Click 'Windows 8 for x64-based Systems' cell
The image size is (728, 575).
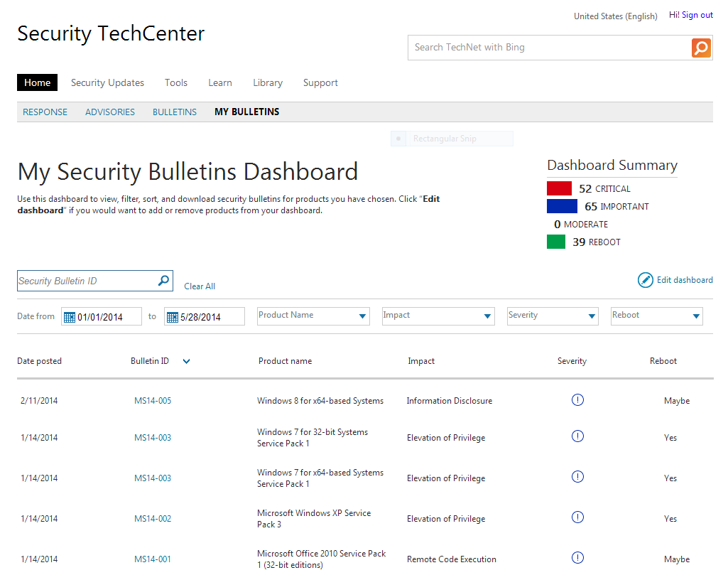click(320, 401)
